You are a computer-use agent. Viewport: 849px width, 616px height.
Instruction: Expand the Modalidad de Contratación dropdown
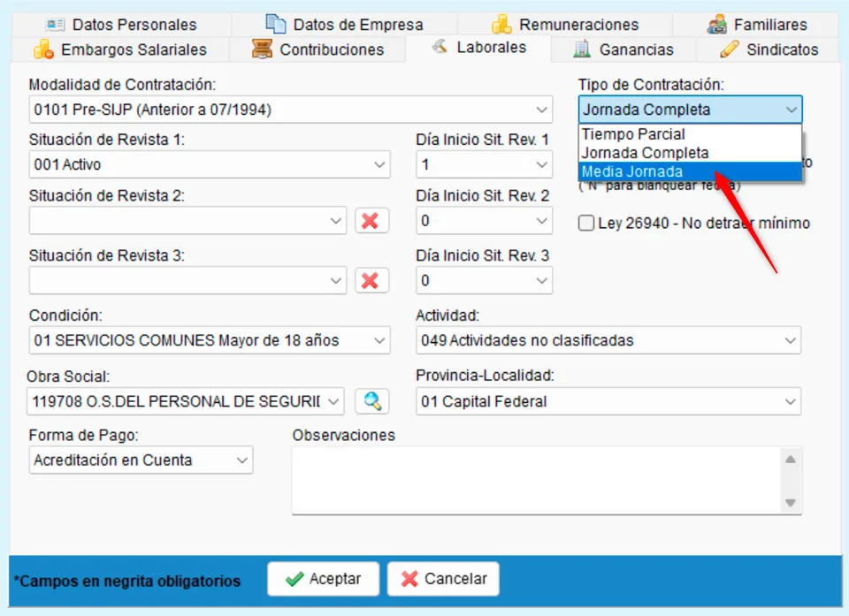pos(291,110)
